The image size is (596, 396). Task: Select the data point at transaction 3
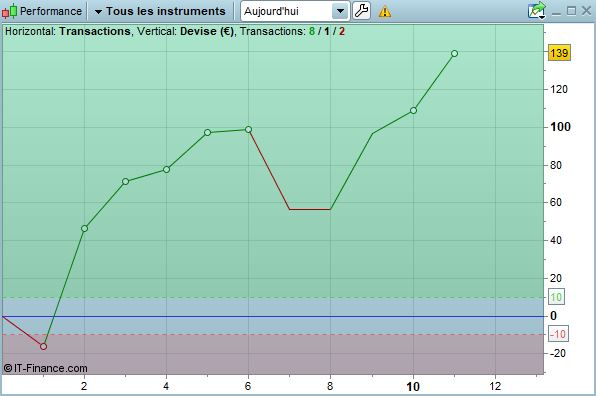125,182
